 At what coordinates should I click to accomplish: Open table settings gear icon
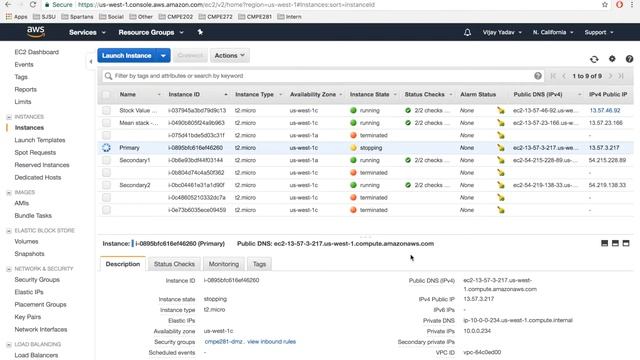612,59
